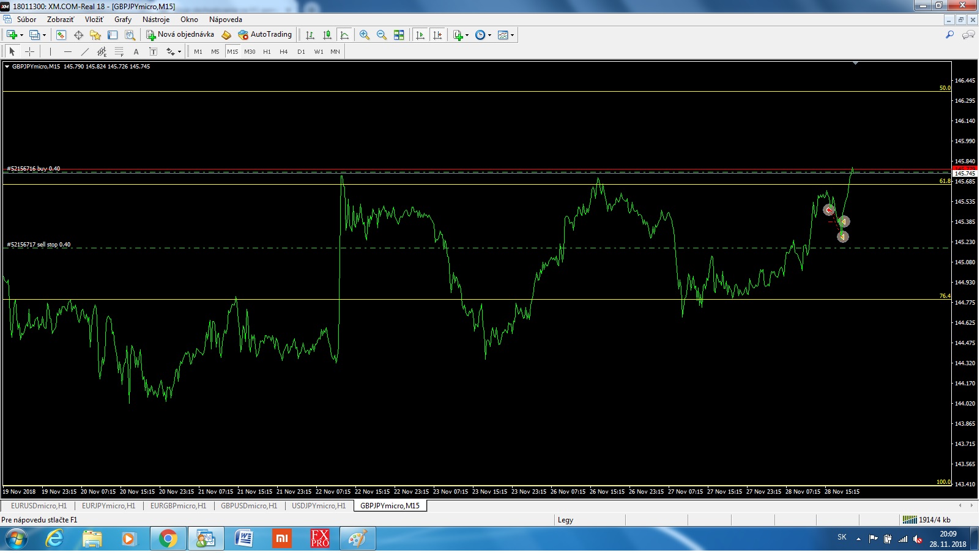Image resolution: width=980 pixels, height=553 pixels.
Task: Select the horizontal line drawing tool
Action: (x=68, y=52)
